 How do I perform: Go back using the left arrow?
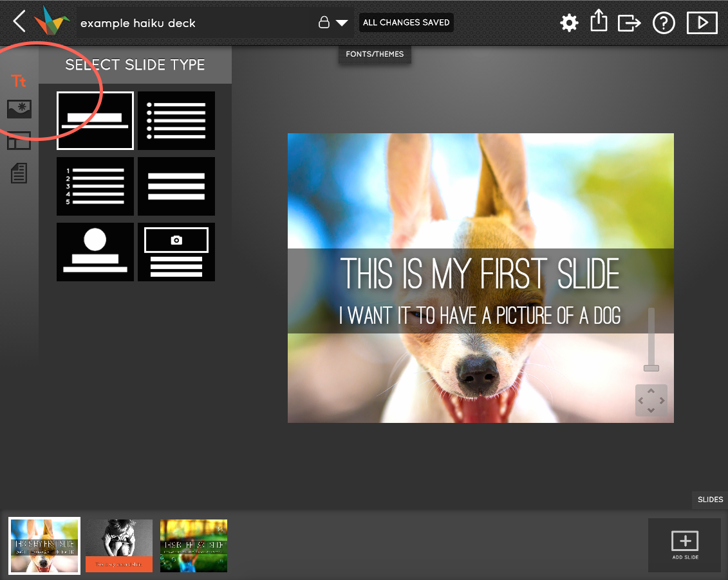(x=19, y=22)
